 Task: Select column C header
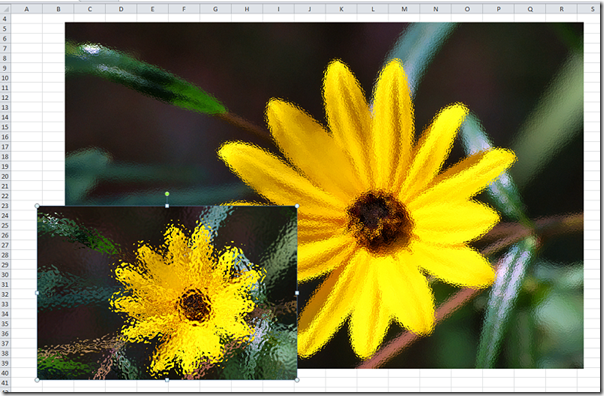pyautogui.click(x=90, y=9)
